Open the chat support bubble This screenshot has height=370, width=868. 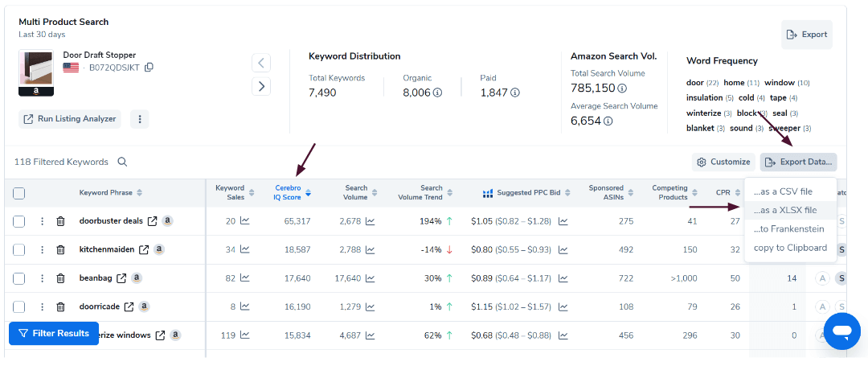[841, 331]
